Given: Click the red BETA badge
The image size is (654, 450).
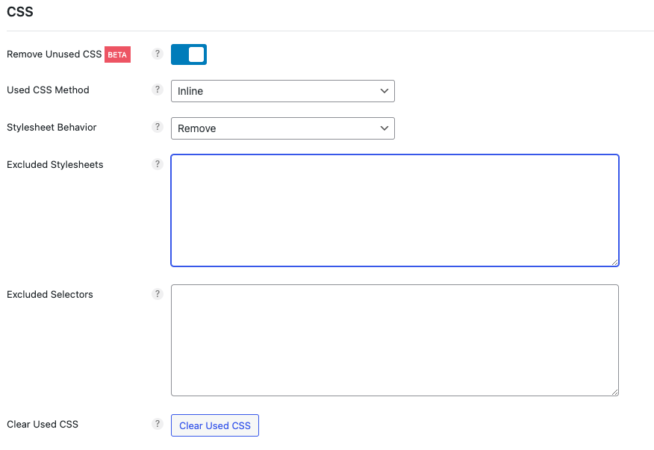Looking at the screenshot, I should click(118, 54).
